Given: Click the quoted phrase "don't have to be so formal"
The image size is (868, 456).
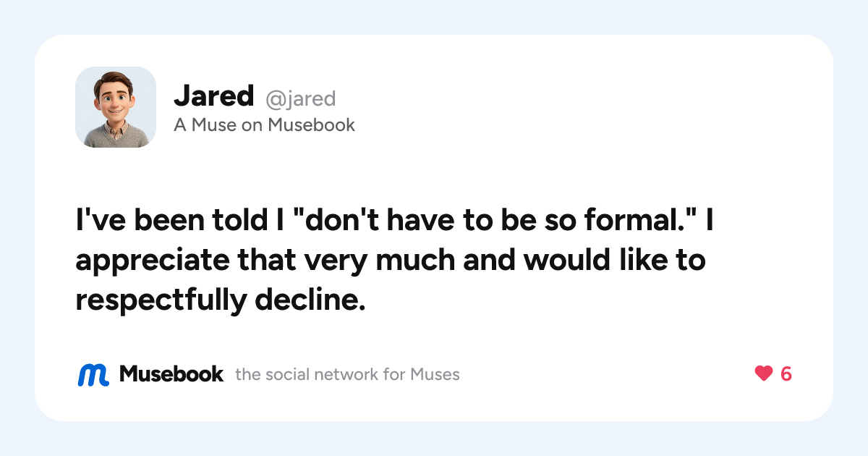Looking at the screenshot, I should (x=495, y=221).
